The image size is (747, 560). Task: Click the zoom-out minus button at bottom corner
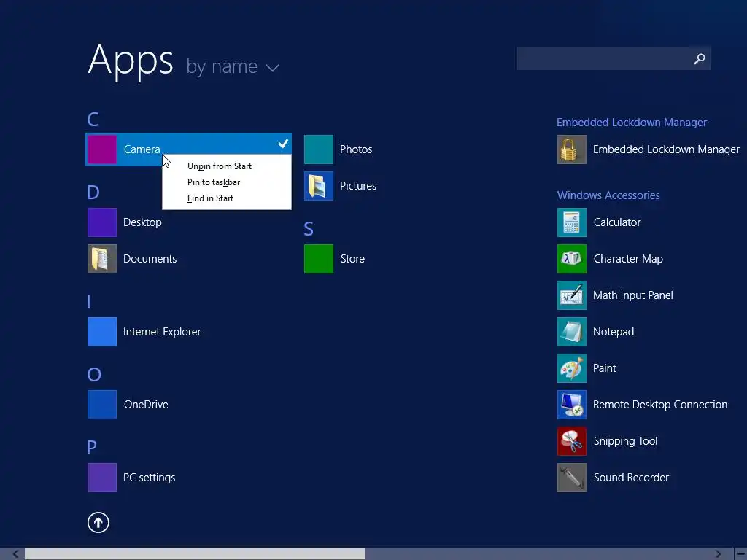[740, 554]
